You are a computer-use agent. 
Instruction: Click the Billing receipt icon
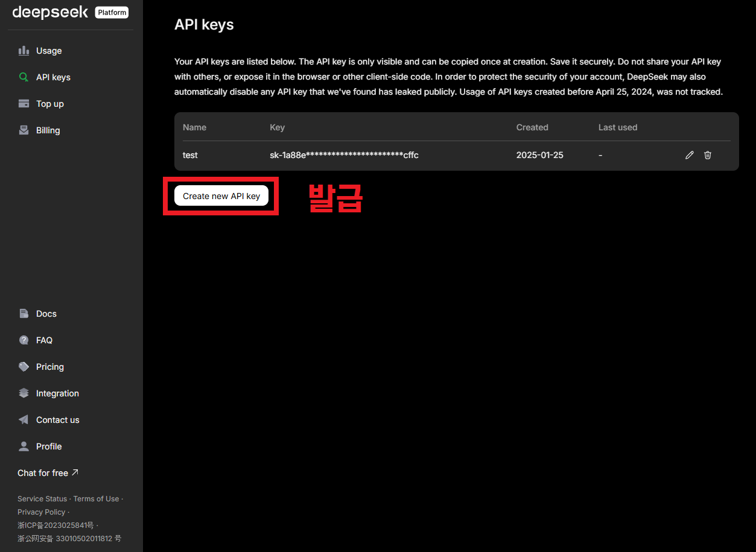(24, 130)
